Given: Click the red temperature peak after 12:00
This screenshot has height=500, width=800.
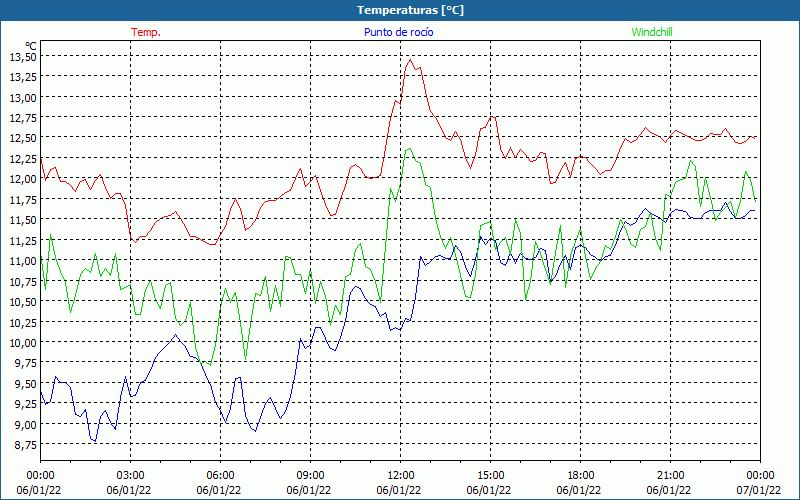Looking at the screenshot, I should 410,60.
